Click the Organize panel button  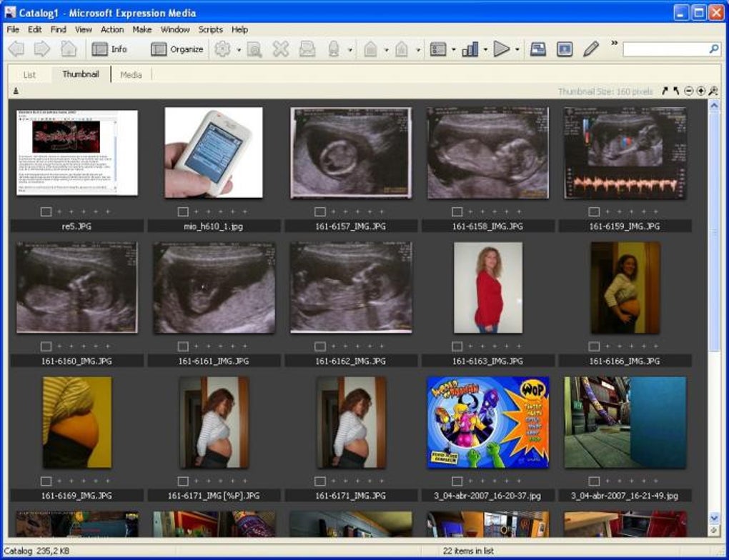[177, 49]
